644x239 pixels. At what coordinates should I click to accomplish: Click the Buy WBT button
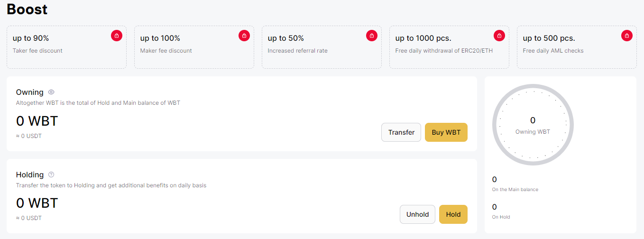446,132
